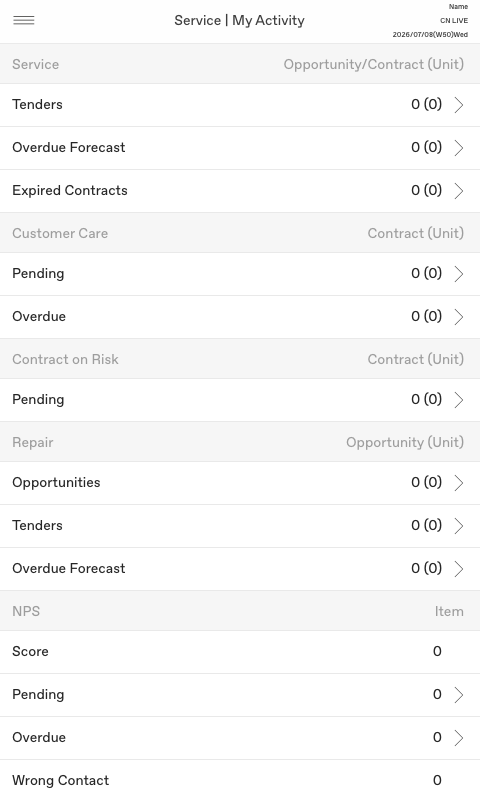Open Service Tenders chevron arrow
The image size is (480, 800).
pos(459,105)
